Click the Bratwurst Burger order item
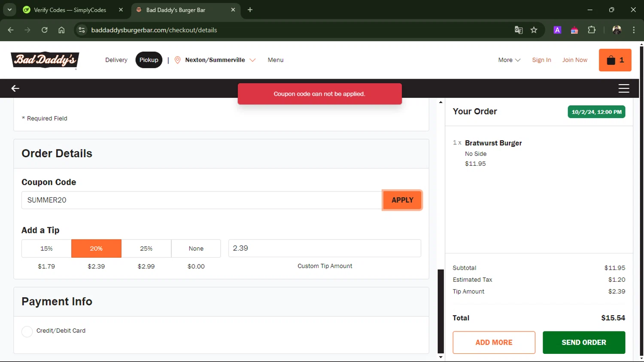Image resolution: width=644 pixels, height=362 pixels. coord(493,143)
